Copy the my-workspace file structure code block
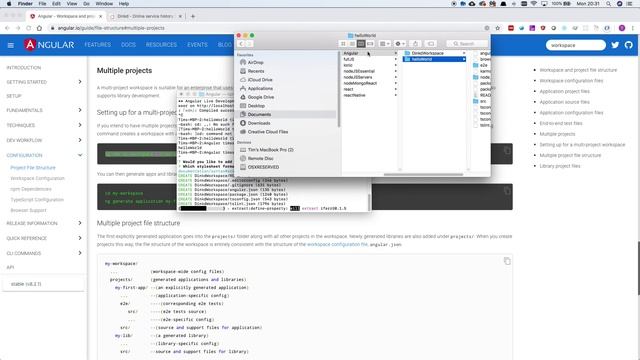Screen dimensions: 640x360 pos(507,261)
